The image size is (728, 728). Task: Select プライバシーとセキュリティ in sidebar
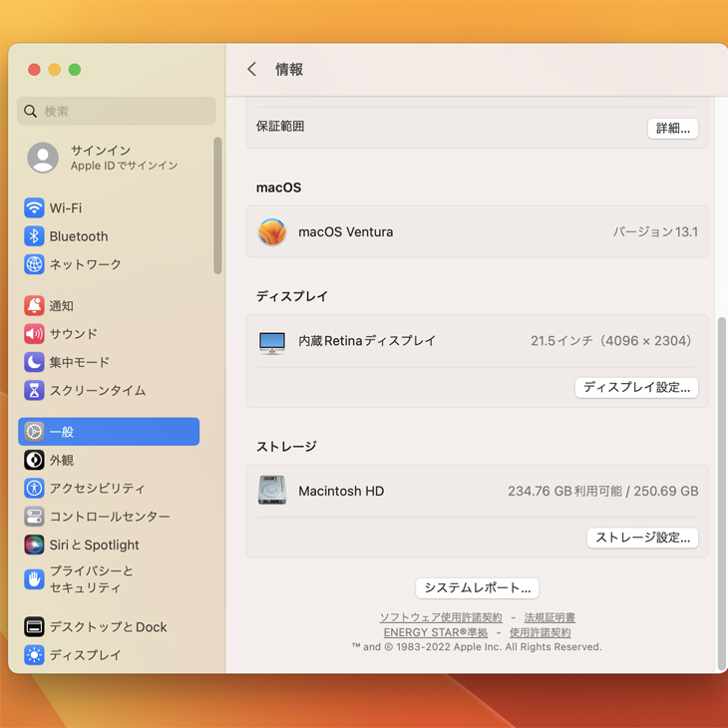91,579
